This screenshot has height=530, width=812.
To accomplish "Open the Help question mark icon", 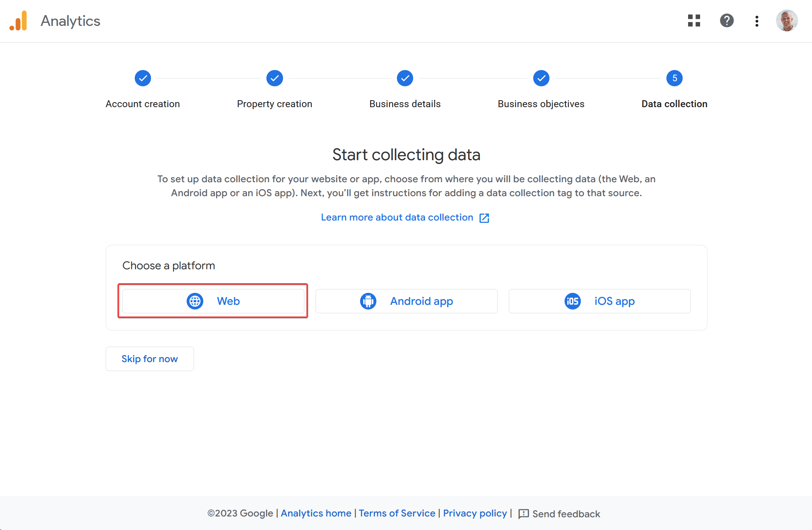I will pos(726,21).
